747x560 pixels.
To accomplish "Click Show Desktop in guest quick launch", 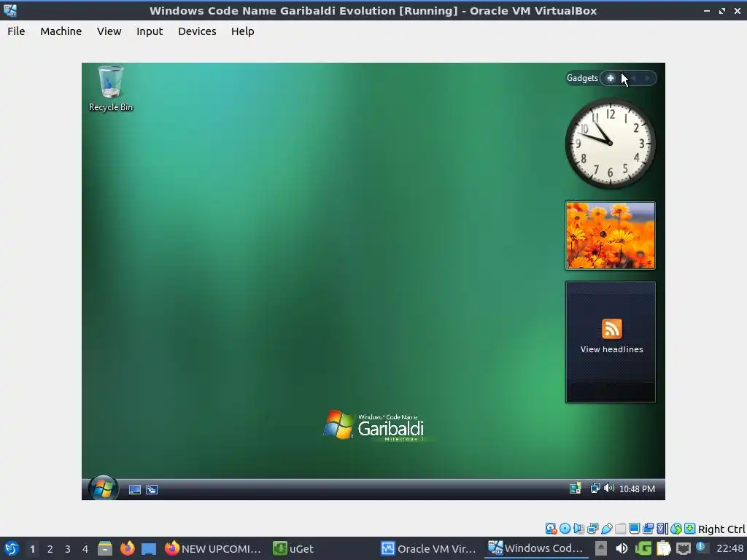I will (x=135, y=489).
